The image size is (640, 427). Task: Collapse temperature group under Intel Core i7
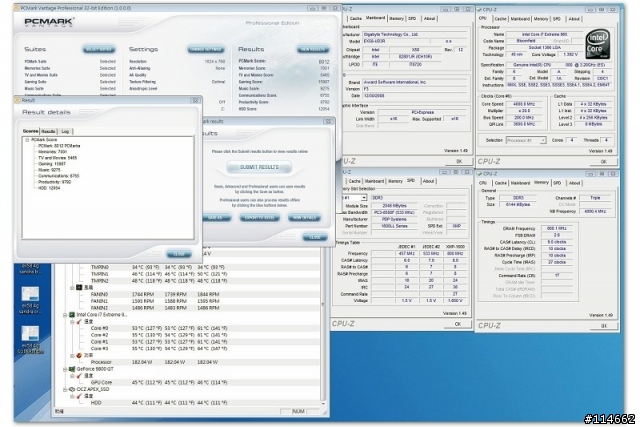pos(72,322)
